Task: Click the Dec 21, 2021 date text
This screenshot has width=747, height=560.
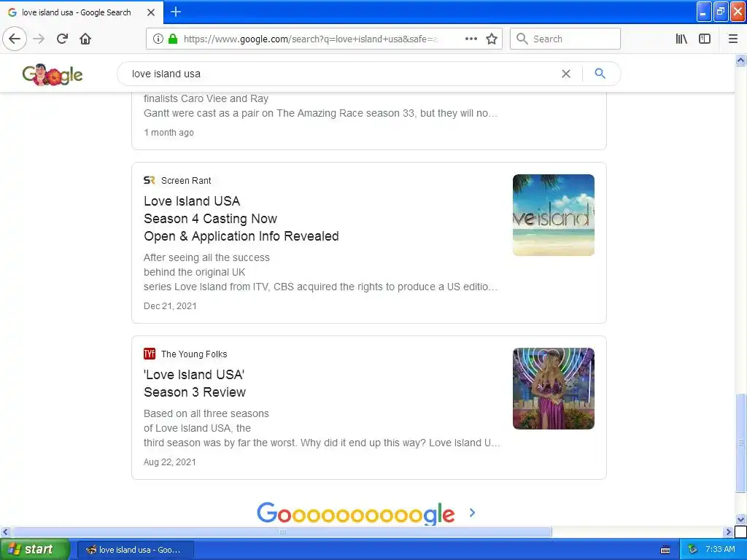Action: click(170, 306)
